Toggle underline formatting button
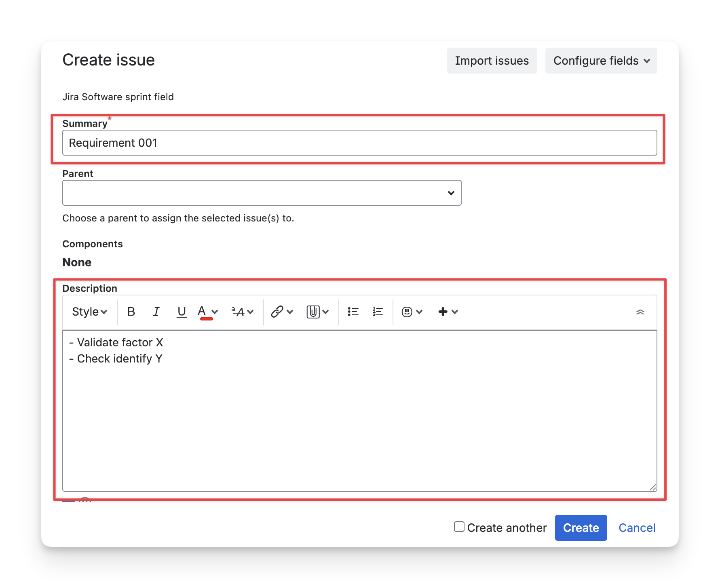The width and height of the screenshot is (720, 588). [182, 312]
